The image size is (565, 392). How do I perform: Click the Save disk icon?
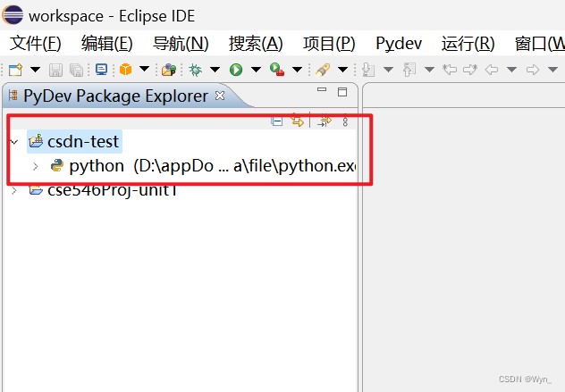click(x=55, y=70)
